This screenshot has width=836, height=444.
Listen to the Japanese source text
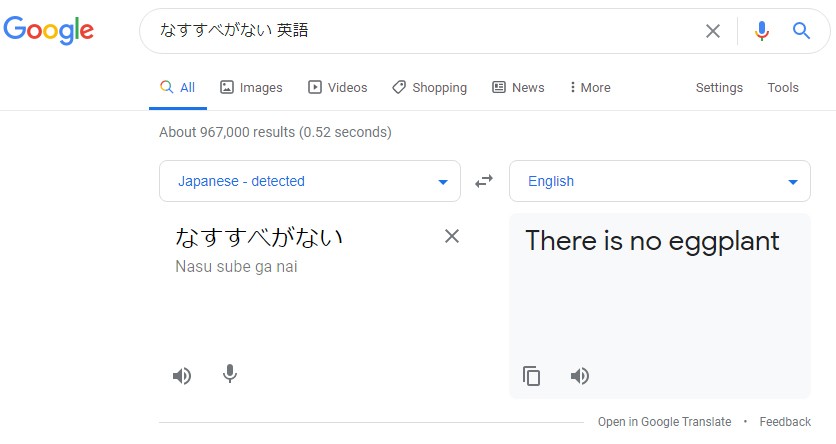tap(181, 375)
